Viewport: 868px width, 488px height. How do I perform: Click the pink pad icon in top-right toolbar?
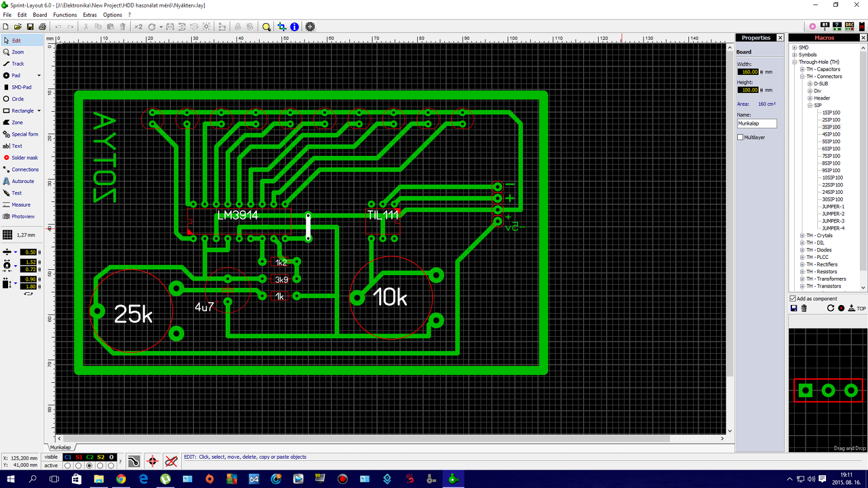[x=813, y=26]
